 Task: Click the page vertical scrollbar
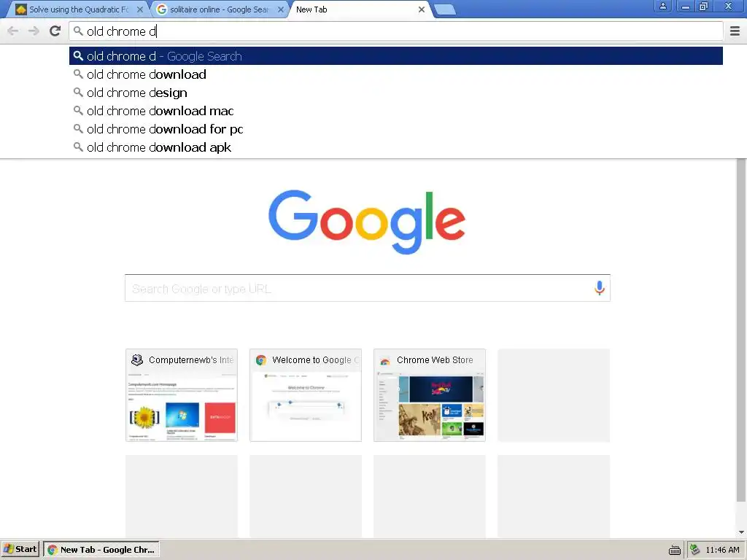pyautogui.click(x=741, y=330)
